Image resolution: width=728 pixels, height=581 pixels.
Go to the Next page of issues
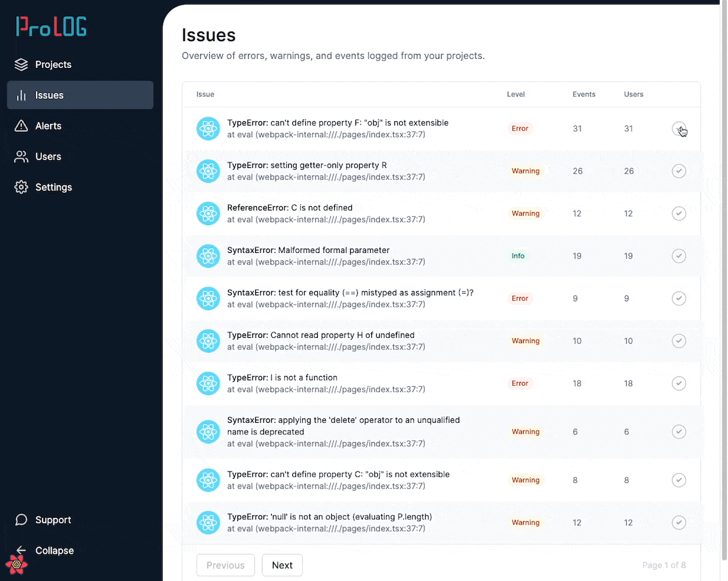(x=282, y=565)
